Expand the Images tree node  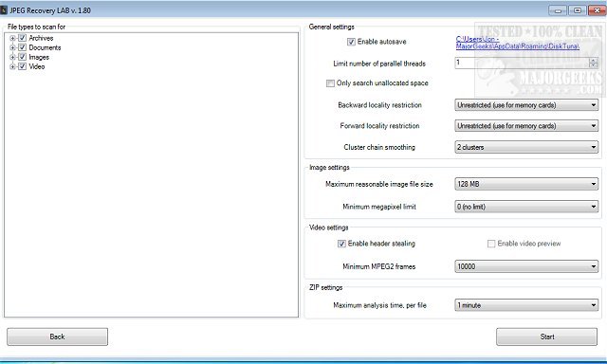click(x=12, y=57)
